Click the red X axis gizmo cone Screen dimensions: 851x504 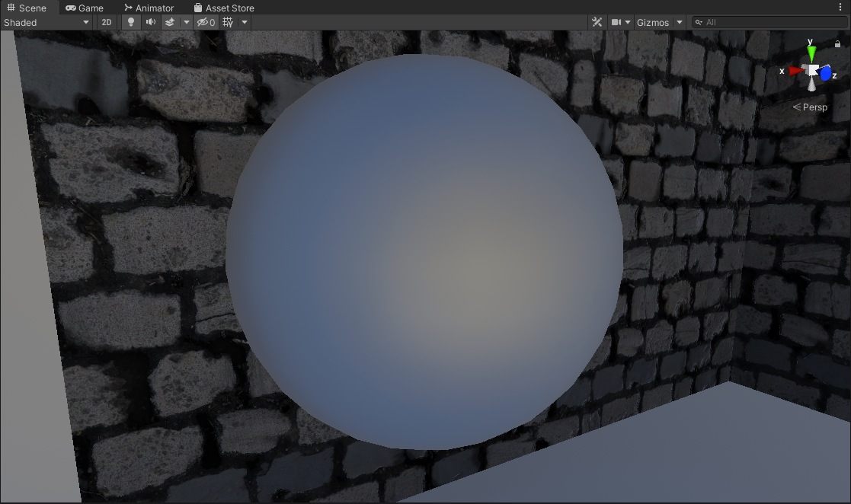tap(795, 70)
